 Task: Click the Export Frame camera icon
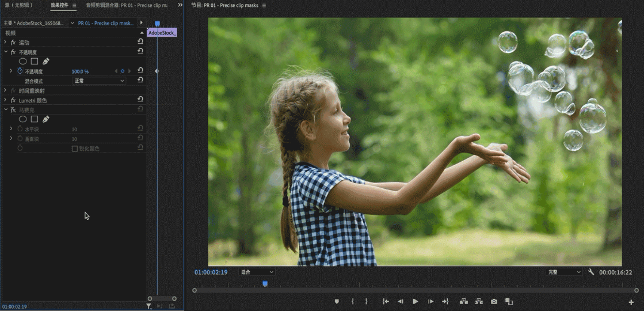tap(494, 301)
